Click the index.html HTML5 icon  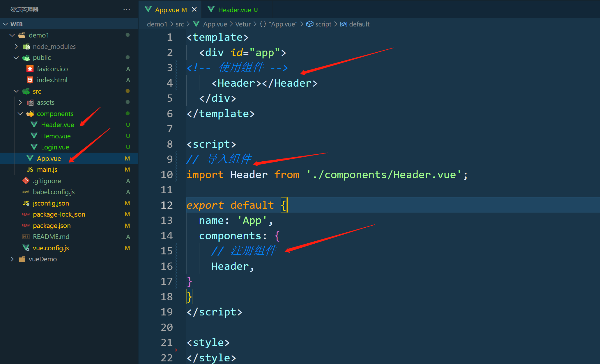(30, 80)
